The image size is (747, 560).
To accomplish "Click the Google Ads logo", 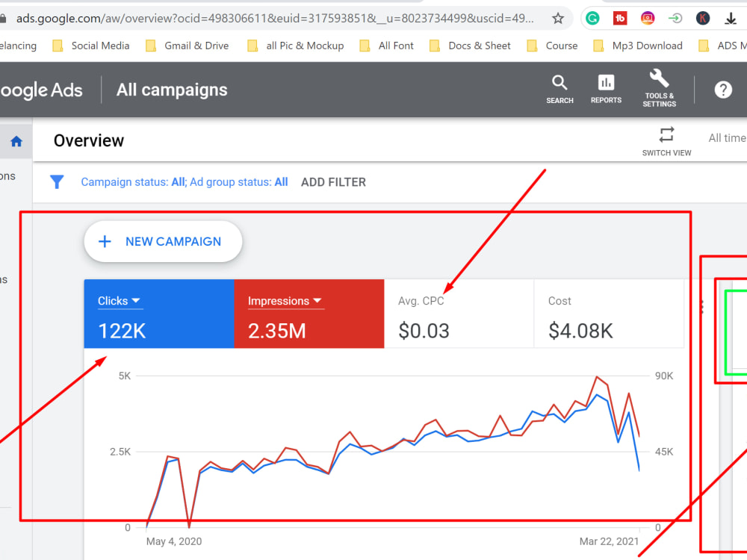I will click(41, 90).
